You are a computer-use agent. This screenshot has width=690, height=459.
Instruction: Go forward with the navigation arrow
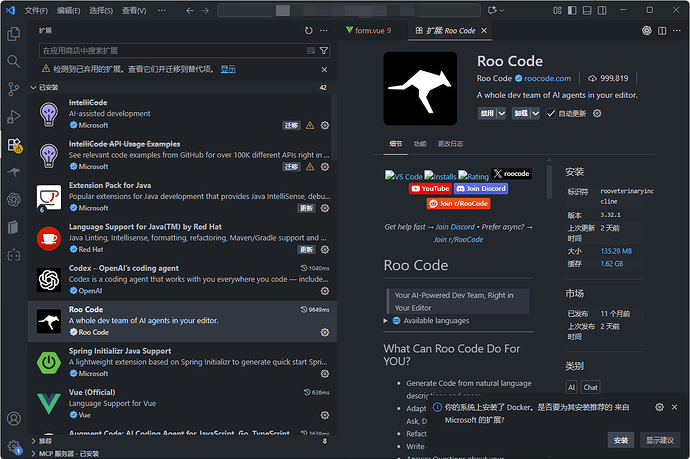click(x=205, y=10)
